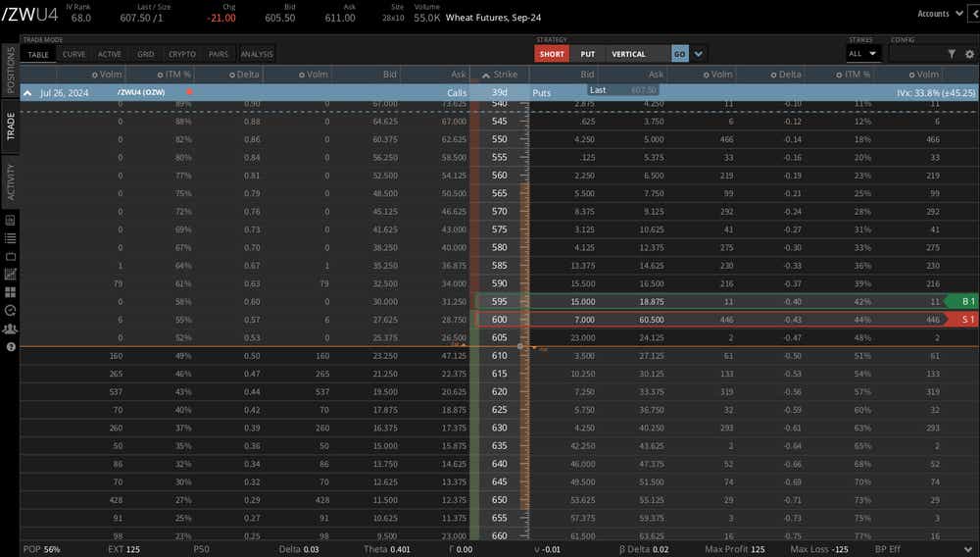This screenshot has height=557, width=980.
Task: Click call bid 19.500 at 620 strike
Action: [385, 392]
